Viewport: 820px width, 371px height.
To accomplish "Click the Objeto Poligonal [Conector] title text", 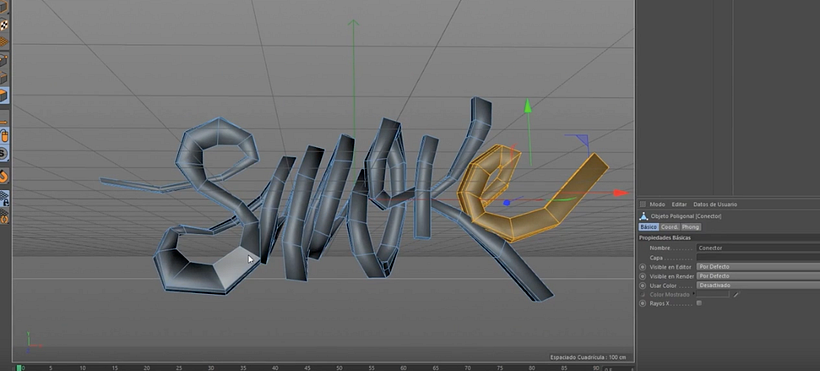I will coord(686,216).
